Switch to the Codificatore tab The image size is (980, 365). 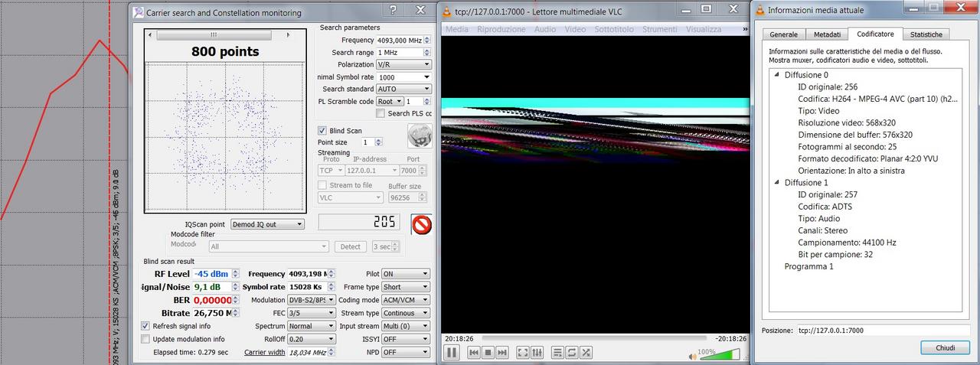(x=875, y=34)
